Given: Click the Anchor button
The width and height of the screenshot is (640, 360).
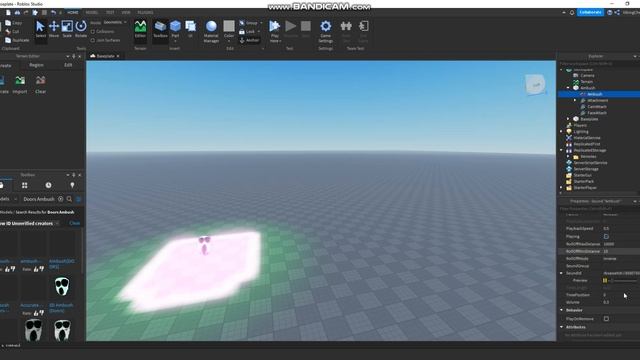Looking at the screenshot, I should (249, 40).
